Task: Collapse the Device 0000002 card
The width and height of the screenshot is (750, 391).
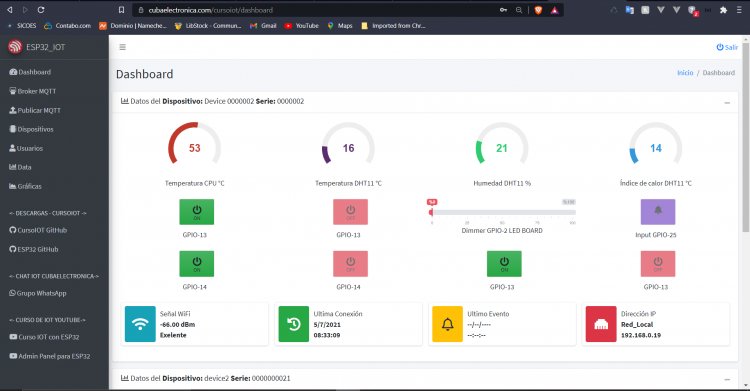Action: (727, 102)
